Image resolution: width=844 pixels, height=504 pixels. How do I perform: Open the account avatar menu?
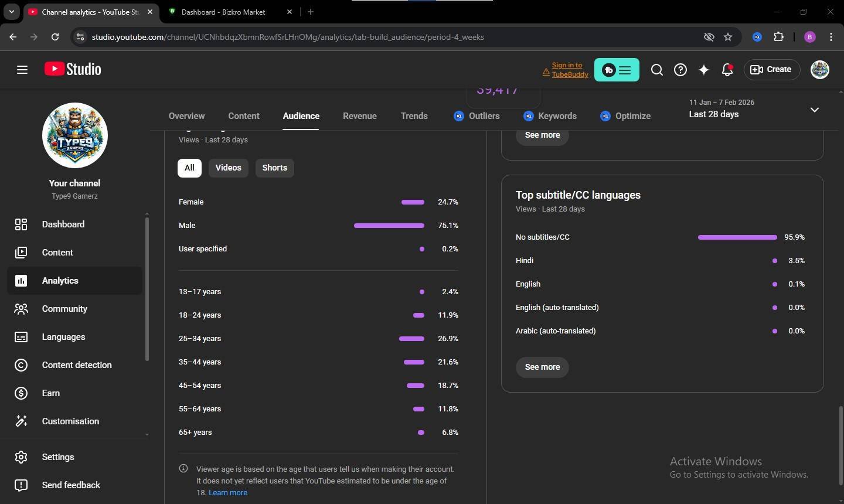point(819,70)
